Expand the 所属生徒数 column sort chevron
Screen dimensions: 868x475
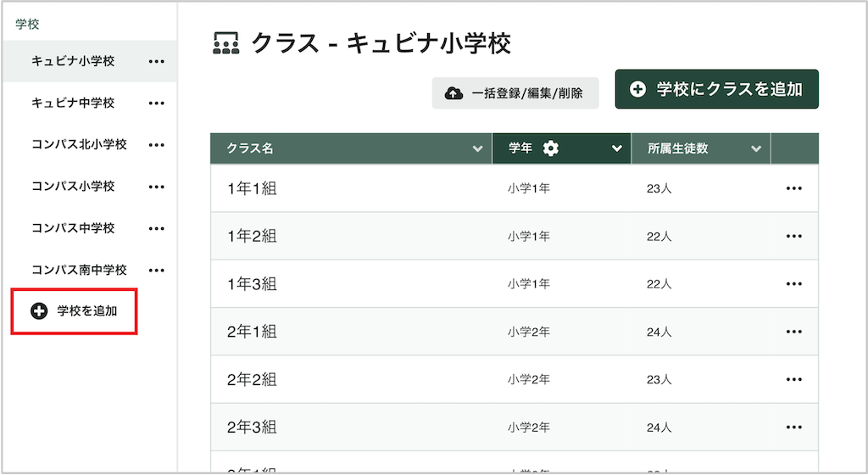click(756, 148)
